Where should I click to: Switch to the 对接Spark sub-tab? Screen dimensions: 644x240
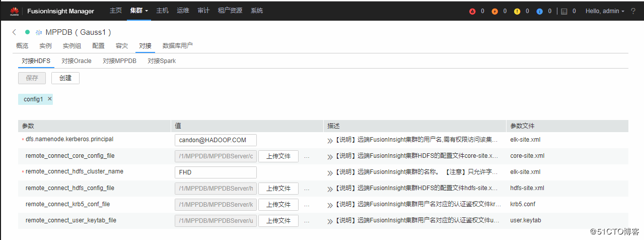pos(162,61)
